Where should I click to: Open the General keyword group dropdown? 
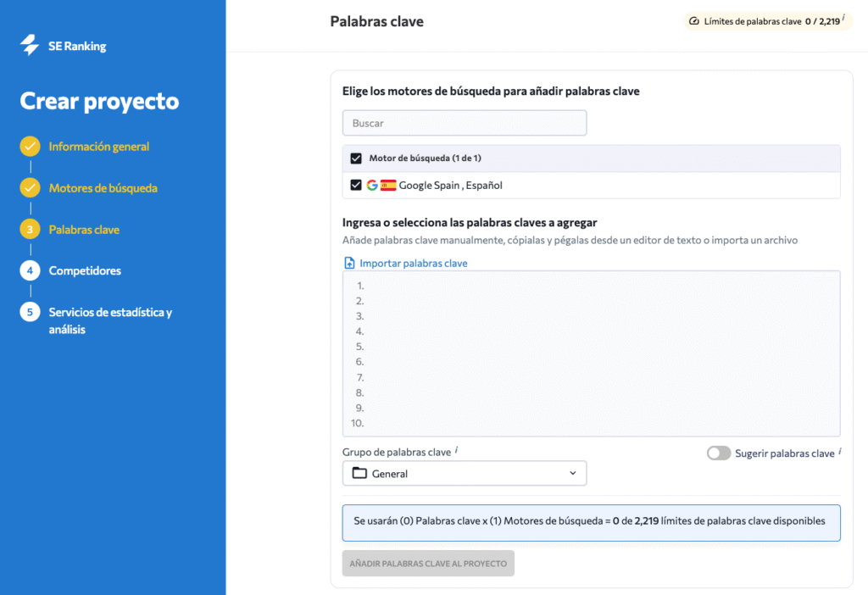point(465,473)
